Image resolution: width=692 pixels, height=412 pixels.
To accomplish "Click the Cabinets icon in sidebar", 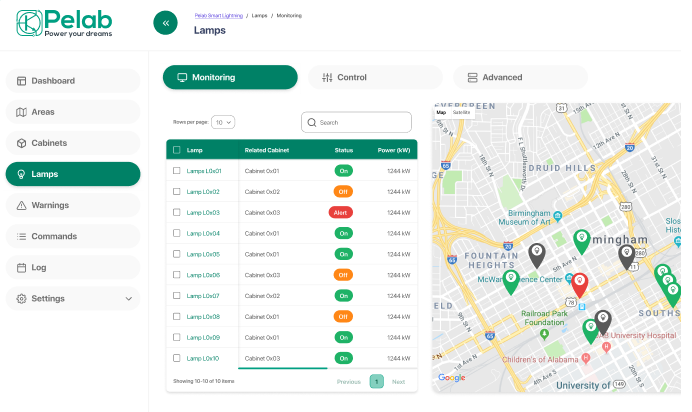I will click(x=21, y=143).
